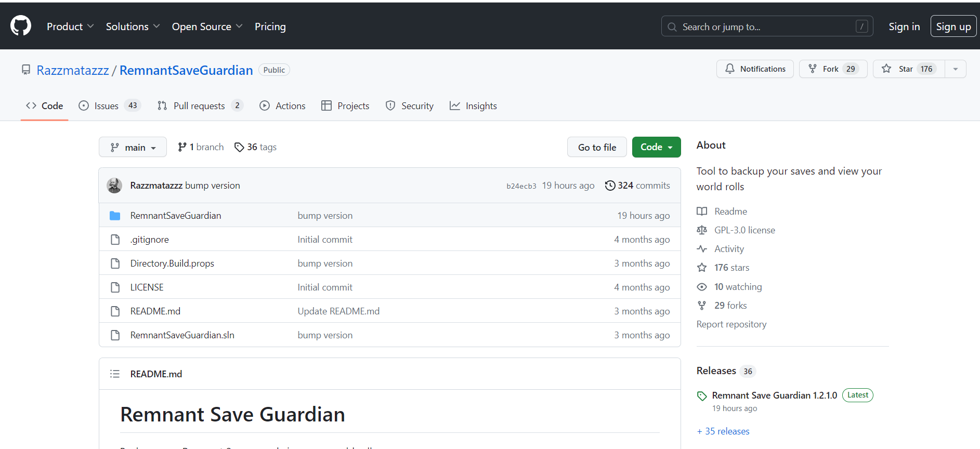The width and height of the screenshot is (980, 449).
Task: Open the Star list dropdown arrow
Action: point(956,69)
